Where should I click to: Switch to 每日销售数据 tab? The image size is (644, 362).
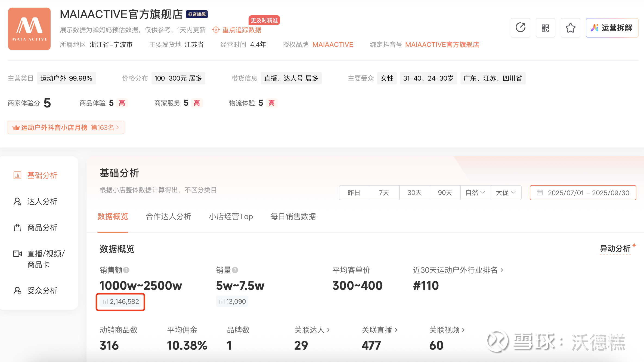coord(293,217)
